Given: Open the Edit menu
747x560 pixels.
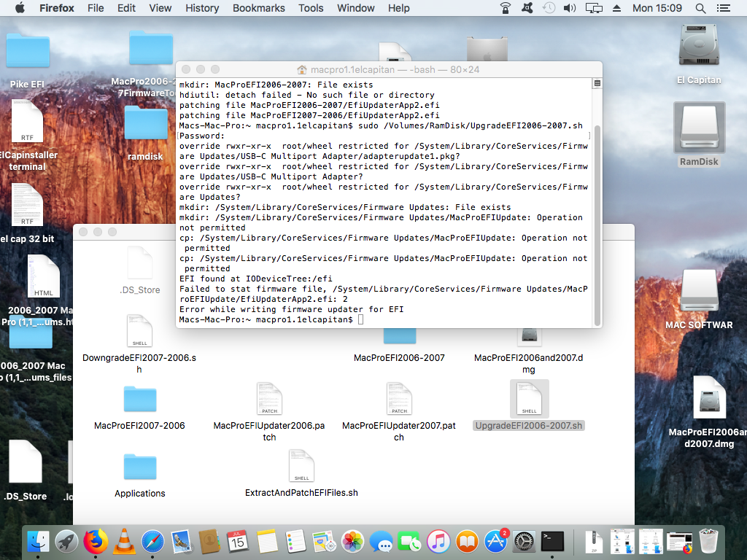Looking at the screenshot, I should pyautogui.click(x=126, y=8).
